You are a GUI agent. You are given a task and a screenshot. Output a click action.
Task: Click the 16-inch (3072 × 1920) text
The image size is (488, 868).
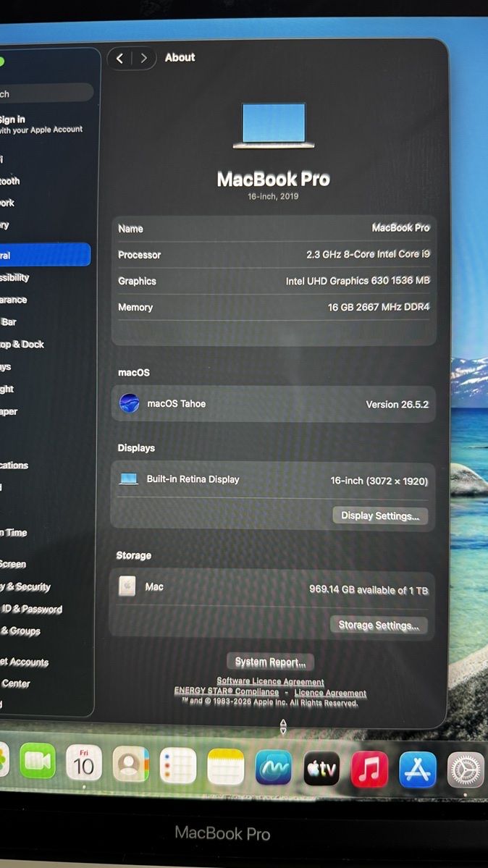tap(379, 481)
